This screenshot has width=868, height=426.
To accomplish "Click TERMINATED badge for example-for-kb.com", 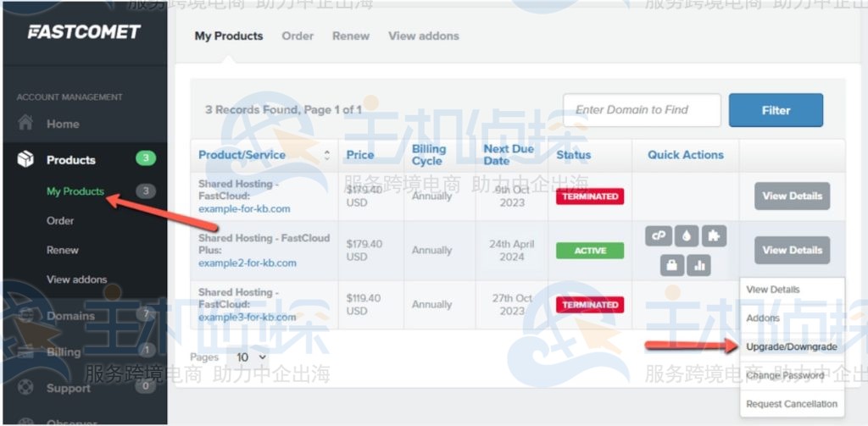I will (590, 196).
